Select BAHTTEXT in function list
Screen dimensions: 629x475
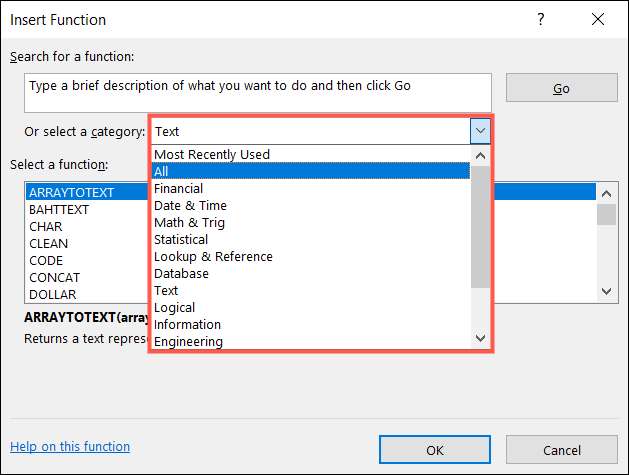(59, 209)
